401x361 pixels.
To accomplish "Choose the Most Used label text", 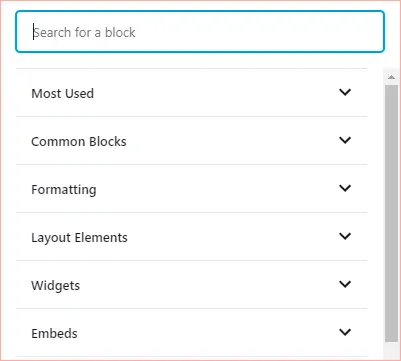I will (62, 93).
